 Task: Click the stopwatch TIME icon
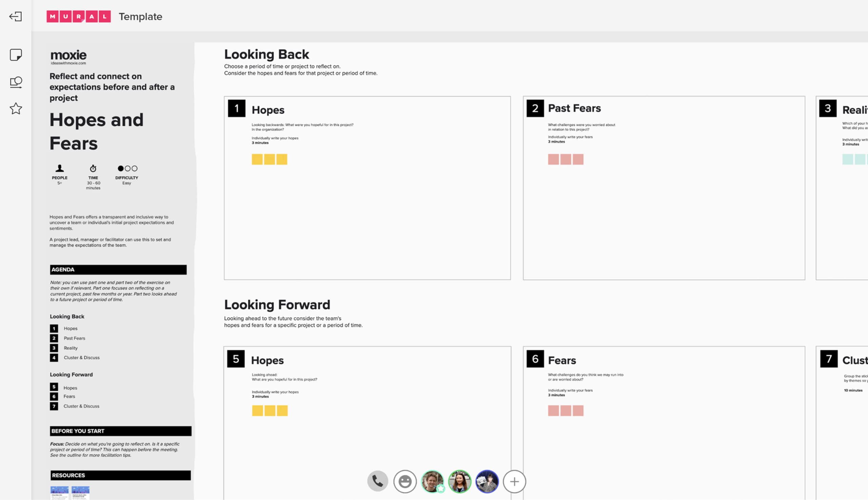pos(93,168)
